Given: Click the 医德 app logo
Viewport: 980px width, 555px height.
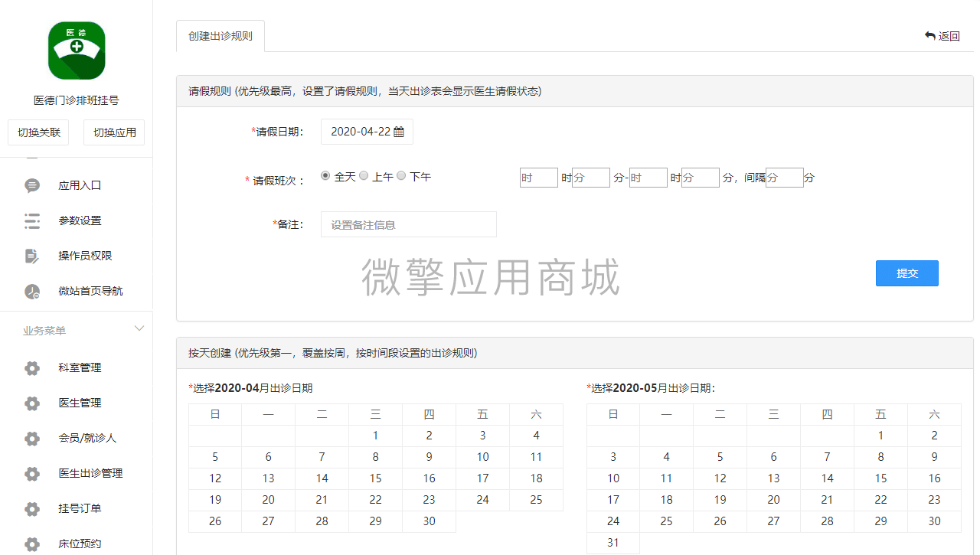Looking at the screenshot, I should [77, 51].
